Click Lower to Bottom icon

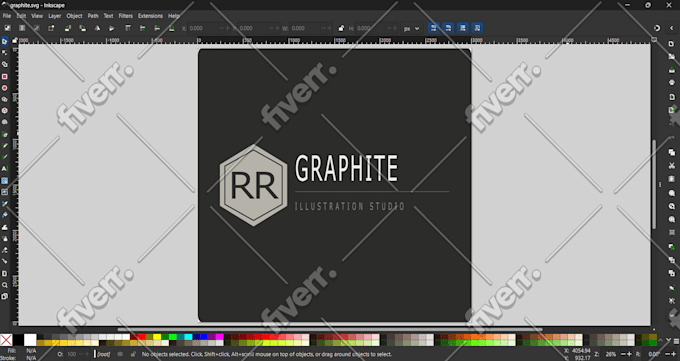[172, 28]
